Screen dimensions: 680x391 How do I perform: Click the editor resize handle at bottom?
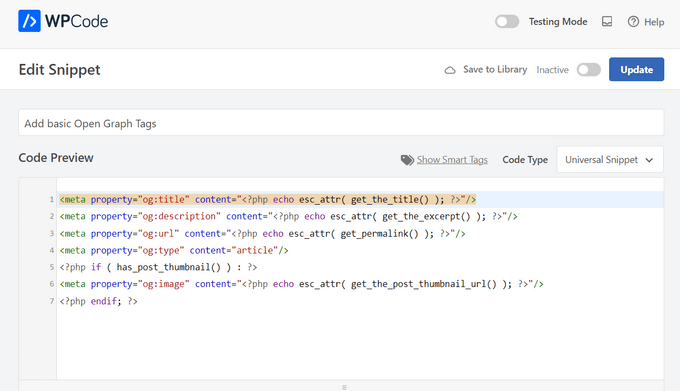click(344, 387)
